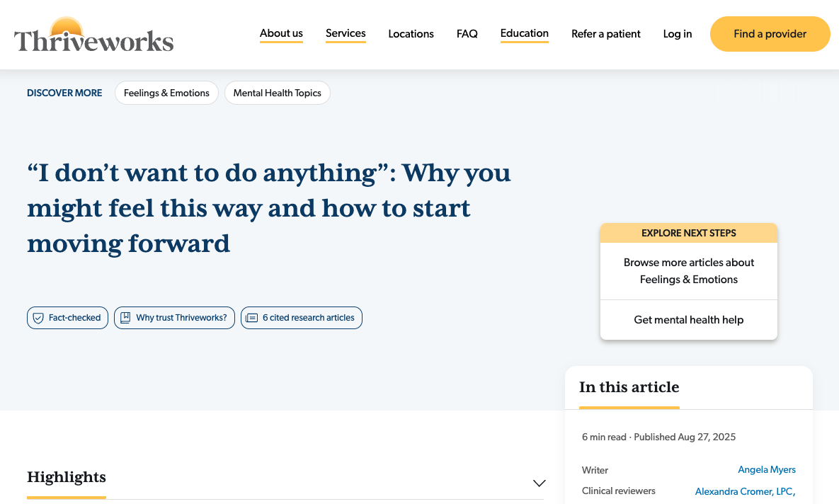This screenshot has width=839, height=504.
Task: Open reviewer Alexandra Cromer, LPC profile
Action: click(x=745, y=492)
